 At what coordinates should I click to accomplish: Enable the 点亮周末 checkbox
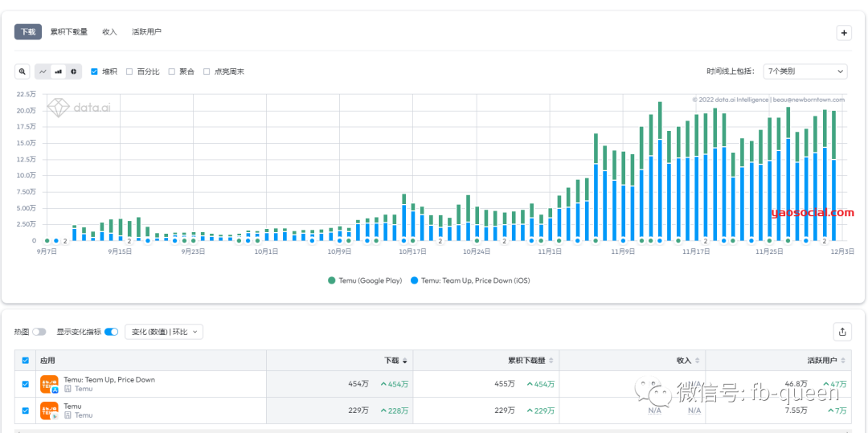[207, 71]
